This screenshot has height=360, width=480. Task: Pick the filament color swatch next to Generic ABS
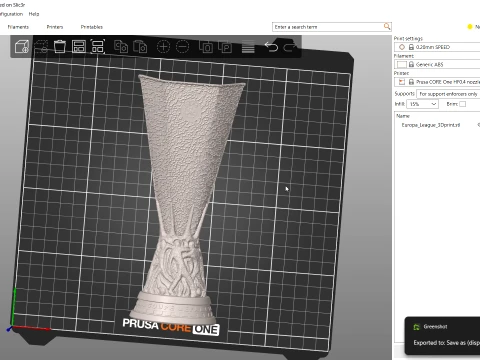(402, 64)
